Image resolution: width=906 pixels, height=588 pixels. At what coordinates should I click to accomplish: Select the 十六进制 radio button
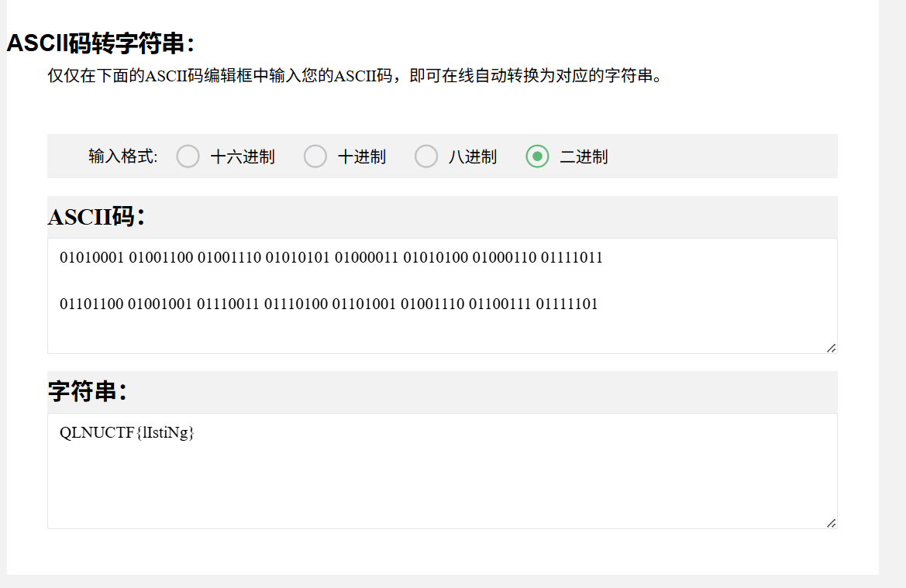(x=188, y=156)
